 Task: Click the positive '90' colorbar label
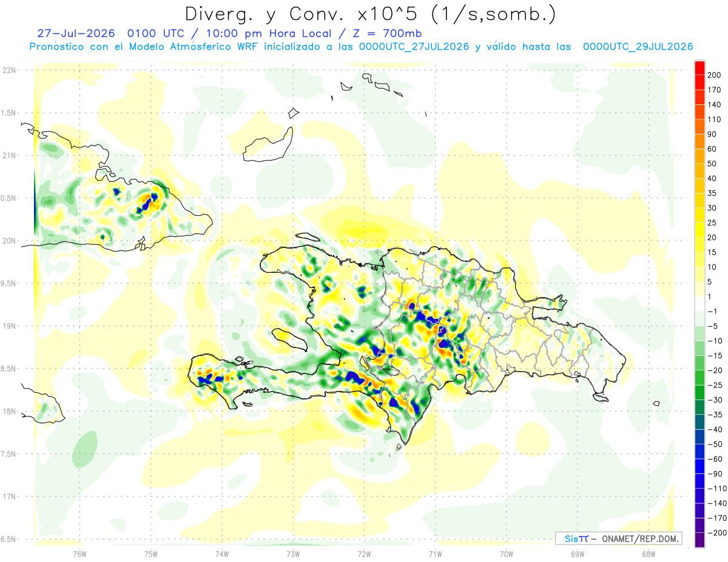[x=712, y=134]
